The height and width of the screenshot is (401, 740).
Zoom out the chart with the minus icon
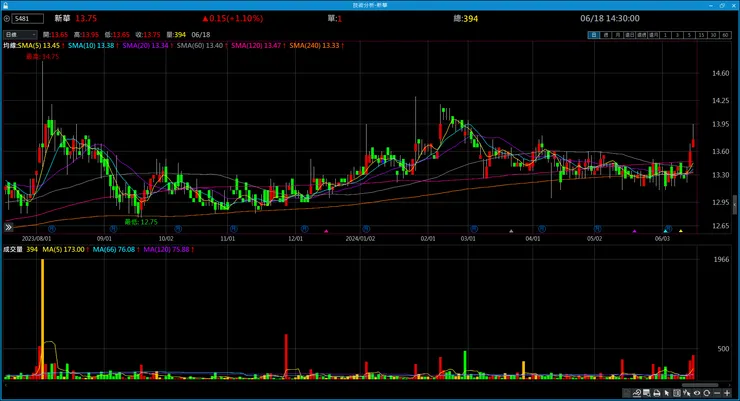tap(717, 393)
